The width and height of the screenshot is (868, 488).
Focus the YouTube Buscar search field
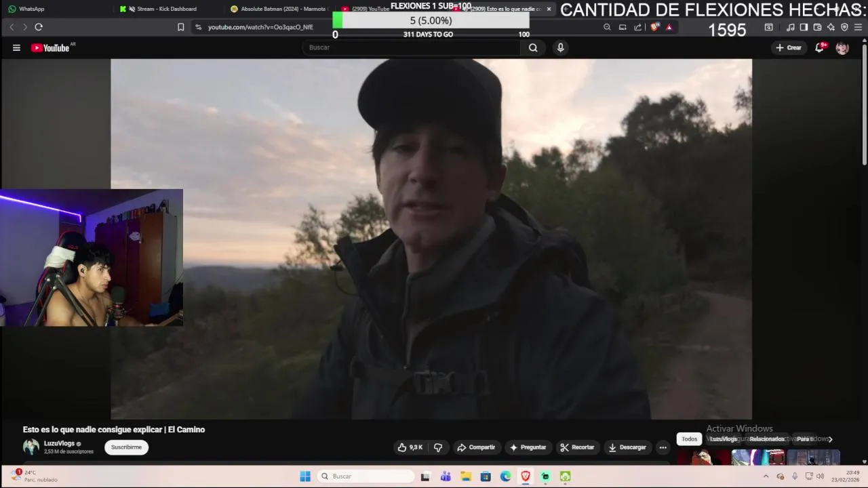point(412,47)
